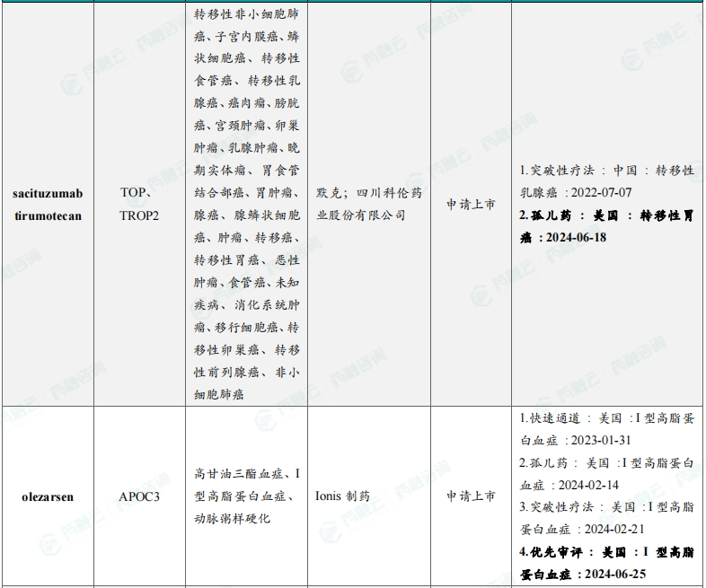Click the date '2023-01-31'
The width and height of the screenshot is (706, 588).
[601, 440]
